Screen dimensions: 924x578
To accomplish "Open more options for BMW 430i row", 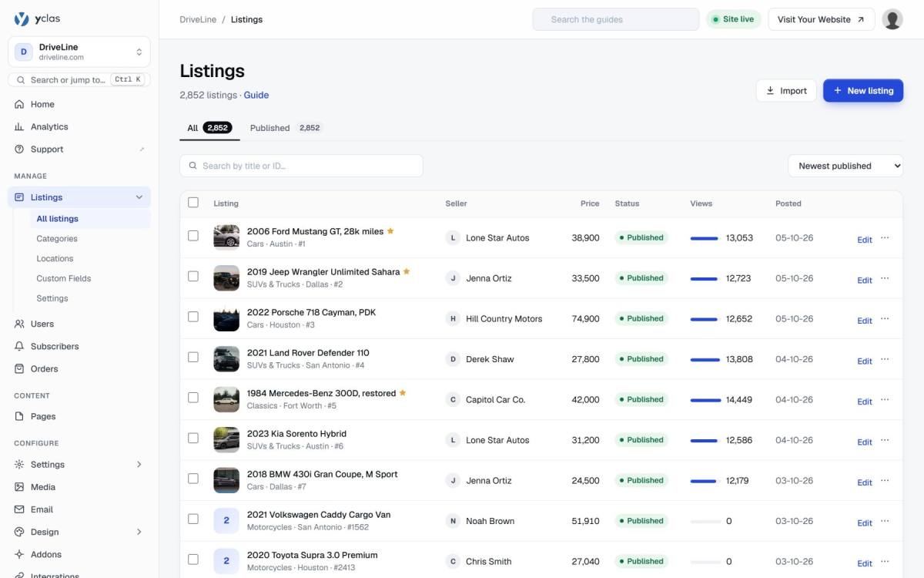I will [x=885, y=481].
